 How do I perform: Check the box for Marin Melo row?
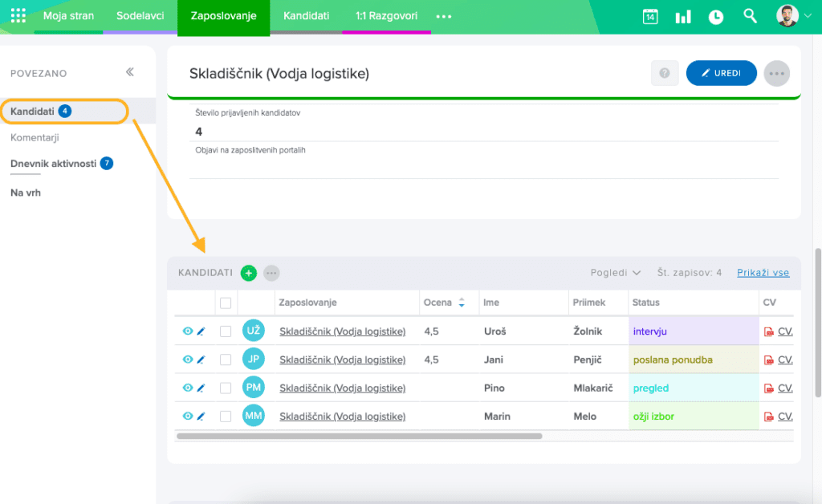[226, 417]
